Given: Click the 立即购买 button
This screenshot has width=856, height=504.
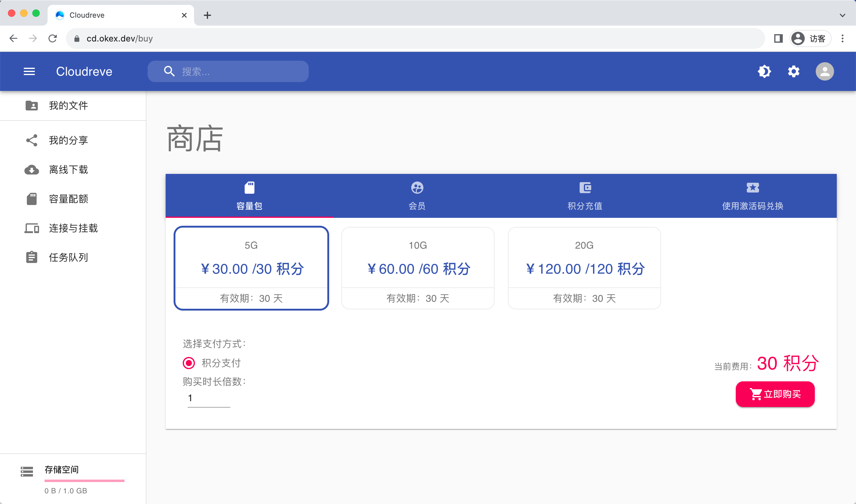Looking at the screenshot, I should 775,394.
